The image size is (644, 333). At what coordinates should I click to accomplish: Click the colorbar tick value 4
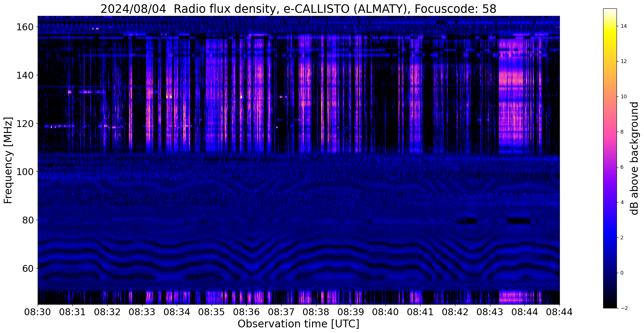(622, 203)
